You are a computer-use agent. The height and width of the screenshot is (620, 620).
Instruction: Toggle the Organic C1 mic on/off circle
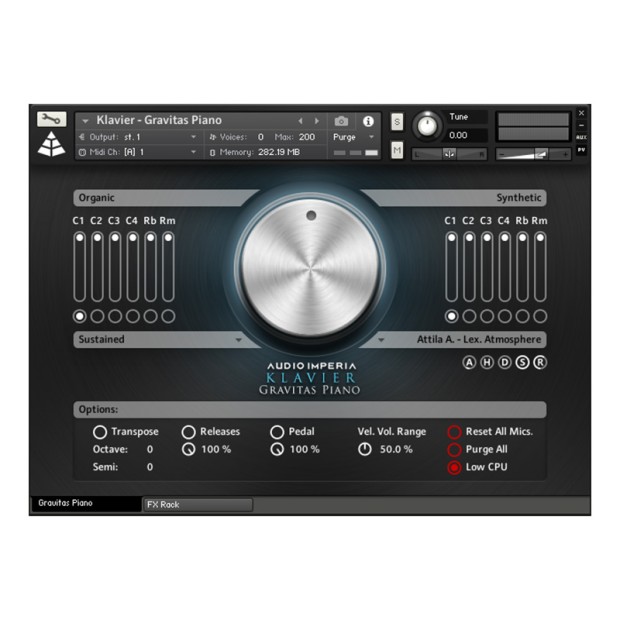pos(79,316)
